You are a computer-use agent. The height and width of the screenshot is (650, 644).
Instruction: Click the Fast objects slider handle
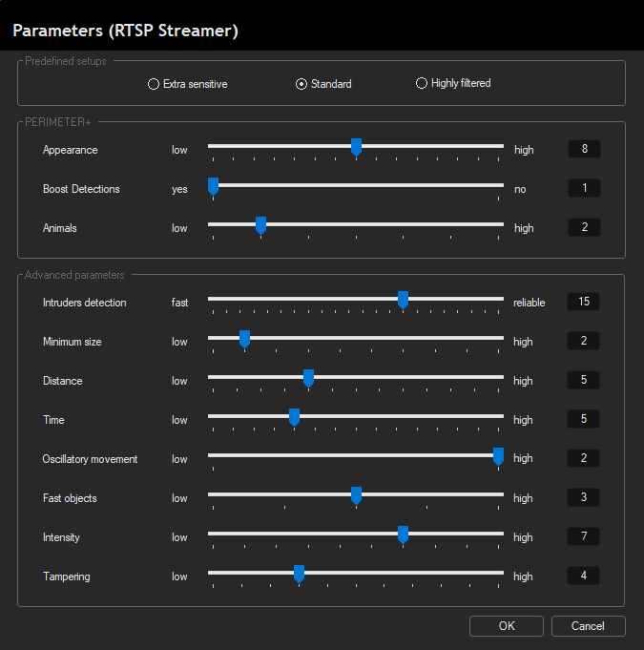click(356, 495)
